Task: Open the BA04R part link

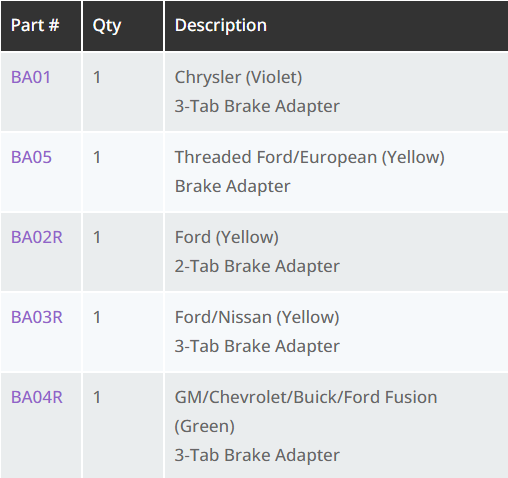Action: point(37,397)
